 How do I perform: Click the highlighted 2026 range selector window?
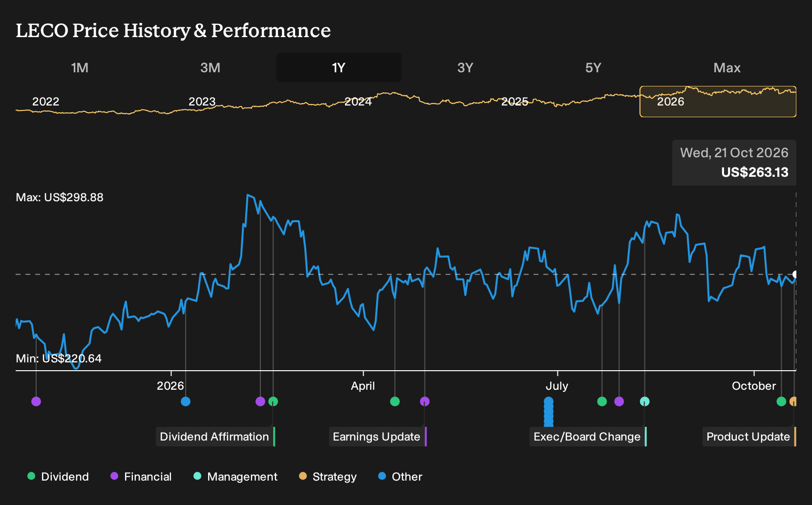[718, 102]
